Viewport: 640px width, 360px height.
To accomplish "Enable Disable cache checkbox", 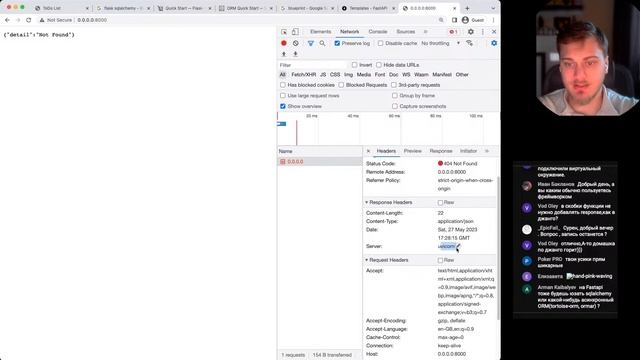I will click(380, 43).
